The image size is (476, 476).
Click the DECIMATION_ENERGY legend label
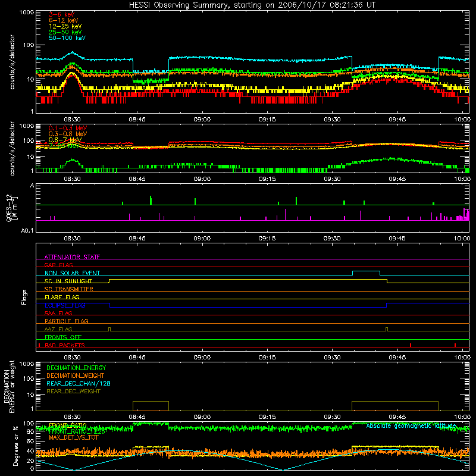[x=76, y=368]
